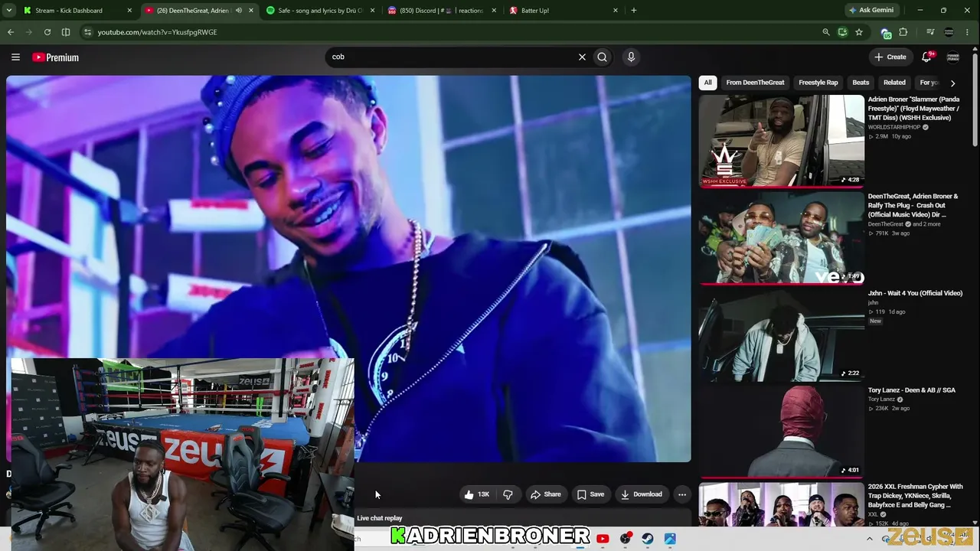
Task: Open the VPN extension with US badge
Action: 886,33
